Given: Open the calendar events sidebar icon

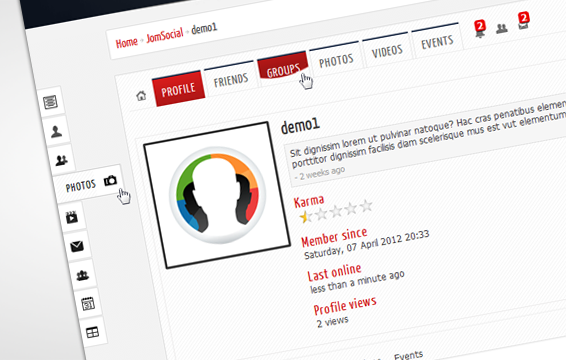Looking at the screenshot, I should pyautogui.click(x=88, y=304).
